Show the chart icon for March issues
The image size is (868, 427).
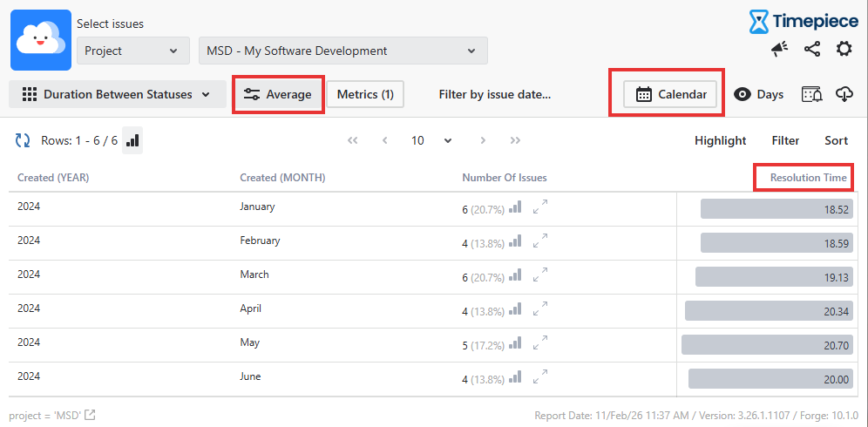(x=515, y=275)
